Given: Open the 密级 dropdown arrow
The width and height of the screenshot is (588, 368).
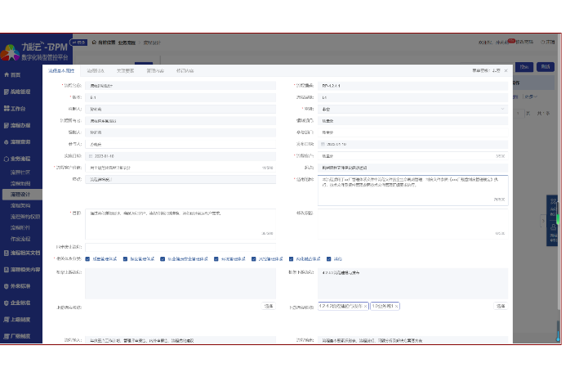Looking at the screenshot, I should pos(502,109).
